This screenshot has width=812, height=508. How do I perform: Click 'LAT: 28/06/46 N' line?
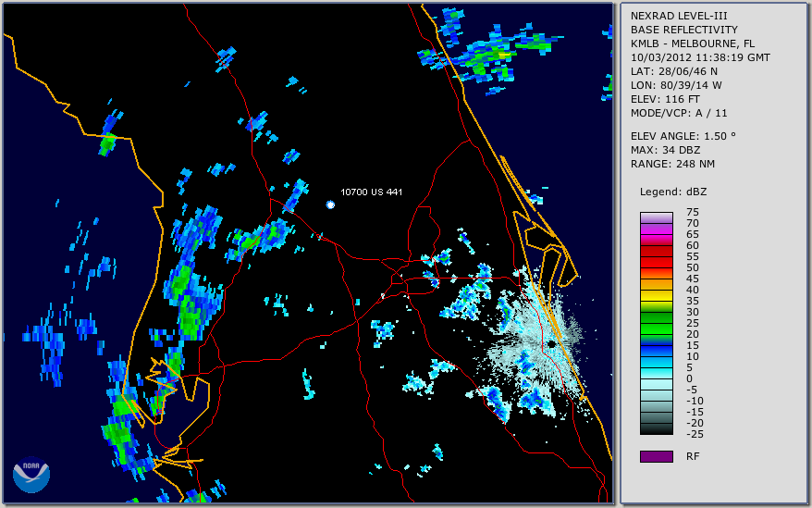673,71
